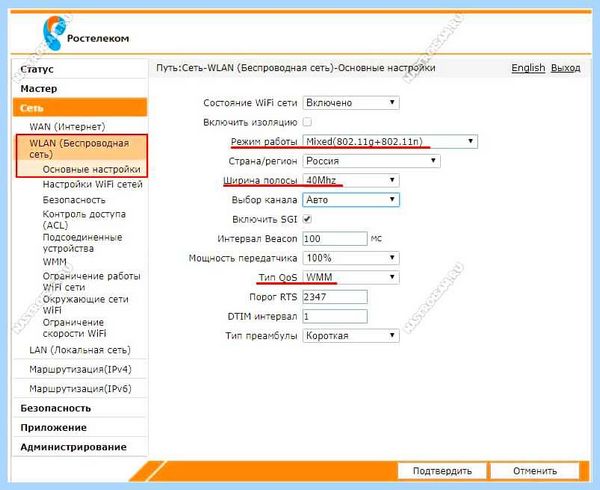Open 'Настройки WiFi сетей' in sidebar
Image resolution: width=600 pixels, height=490 pixels.
[92, 184]
